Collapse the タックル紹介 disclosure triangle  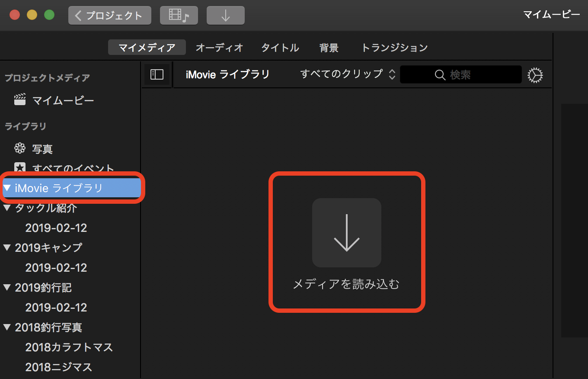tap(7, 208)
